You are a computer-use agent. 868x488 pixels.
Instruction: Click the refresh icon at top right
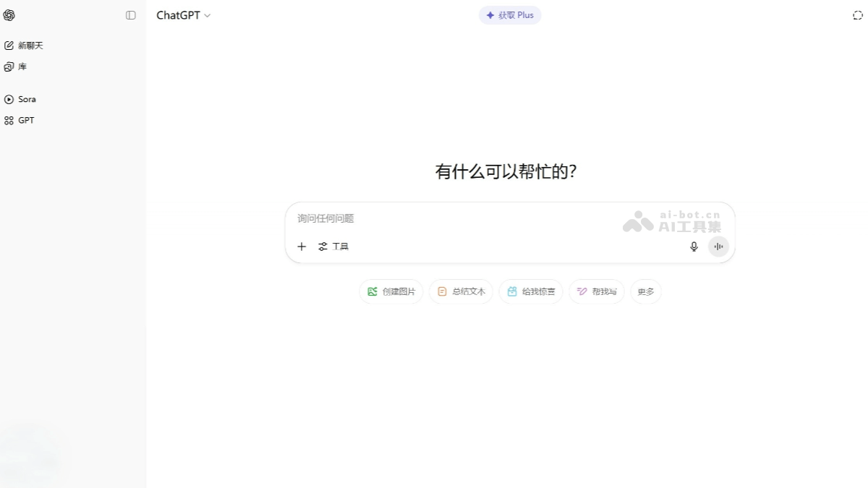coord(857,14)
